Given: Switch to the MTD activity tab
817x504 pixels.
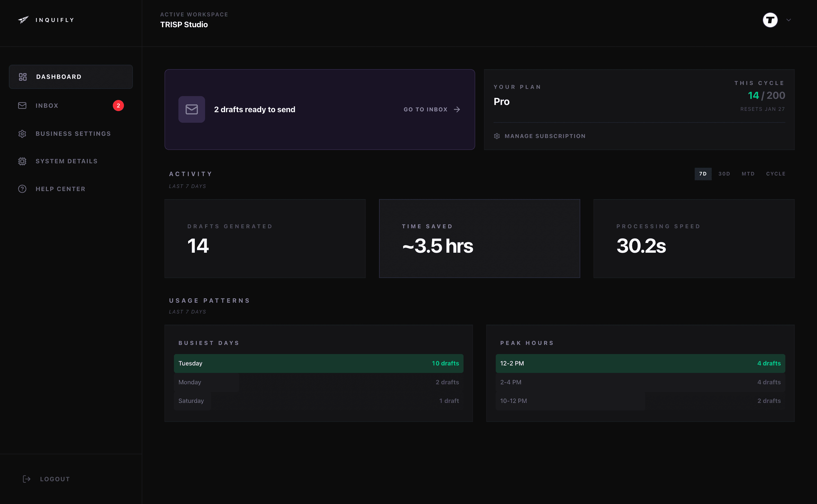Looking at the screenshot, I should click(x=748, y=174).
